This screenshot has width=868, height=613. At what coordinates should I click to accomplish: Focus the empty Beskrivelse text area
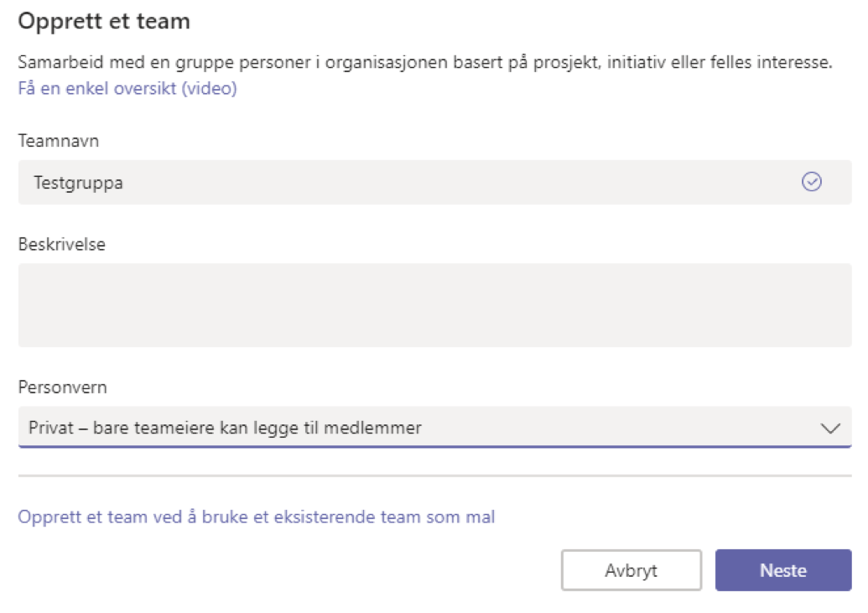(434, 305)
